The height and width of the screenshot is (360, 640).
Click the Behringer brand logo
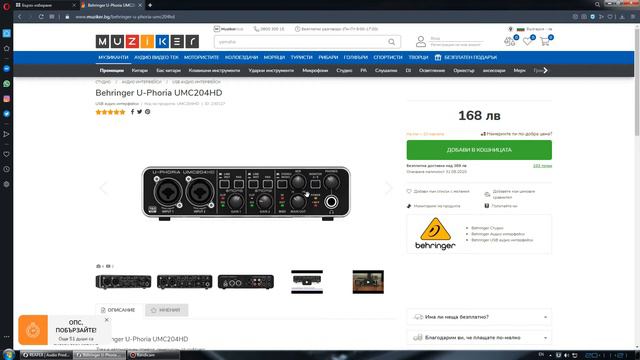pyautogui.click(x=435, y=234)
